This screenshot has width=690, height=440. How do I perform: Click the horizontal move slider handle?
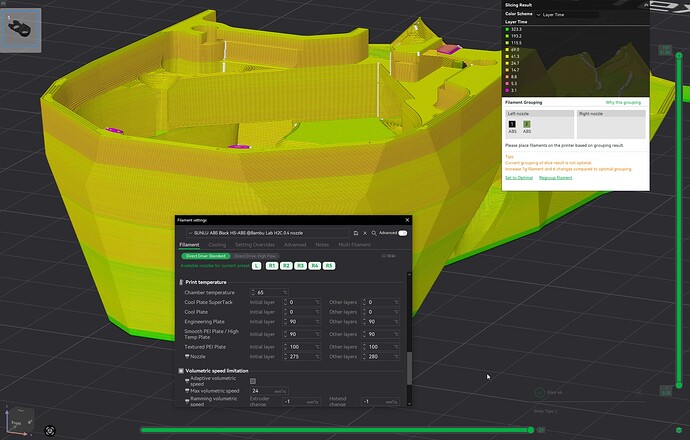click(531, 430)
